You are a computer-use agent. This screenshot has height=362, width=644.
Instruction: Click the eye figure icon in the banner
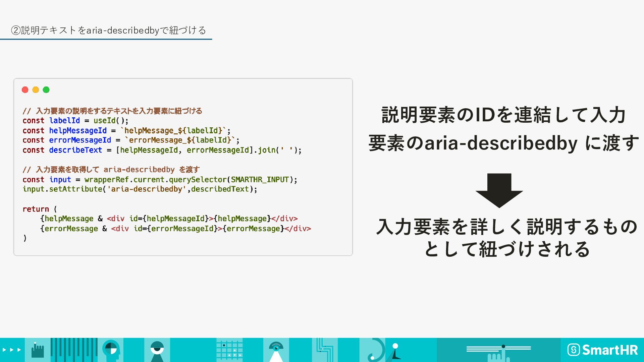[157, 350]
